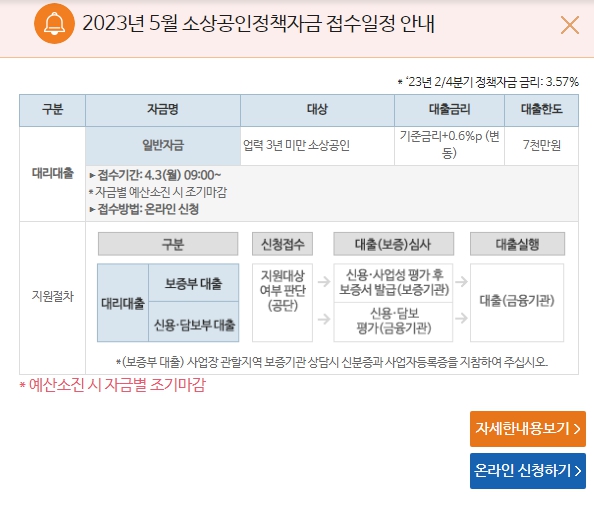Click the 신청접수 step header
Screen dimensions: 594x518
coord(282,244)
